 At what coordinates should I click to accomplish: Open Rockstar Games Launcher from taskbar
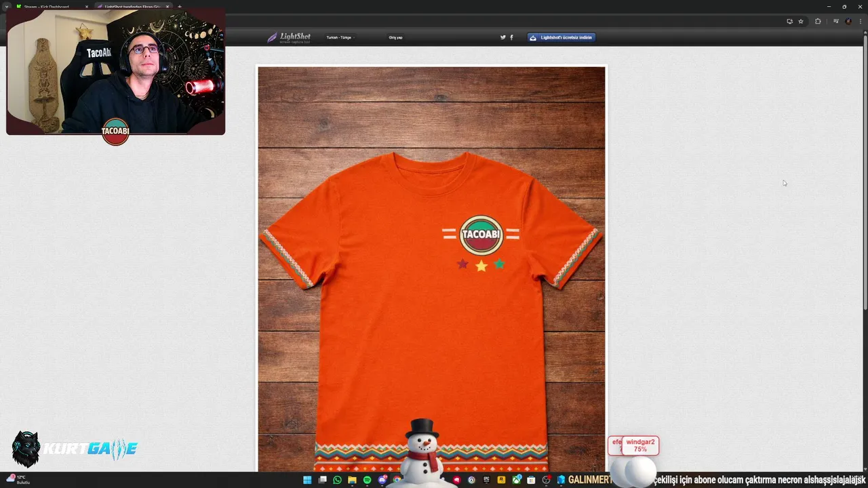(501, 480)
